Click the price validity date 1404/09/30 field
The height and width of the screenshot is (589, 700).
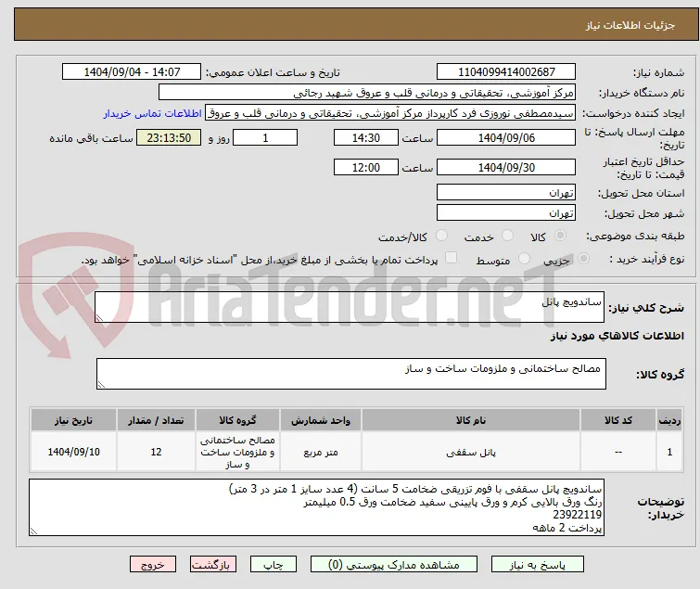(506, 167)
